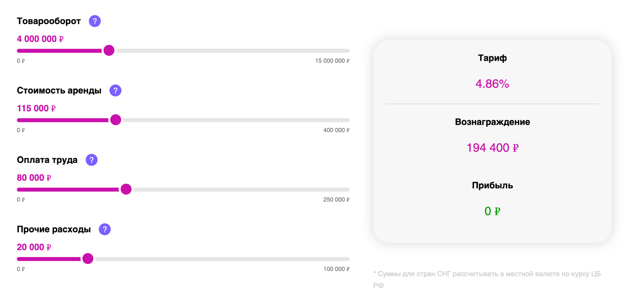Grab the Прочие расходы slider handle
The width and height of the screenshot is (644, 297).
88,259
